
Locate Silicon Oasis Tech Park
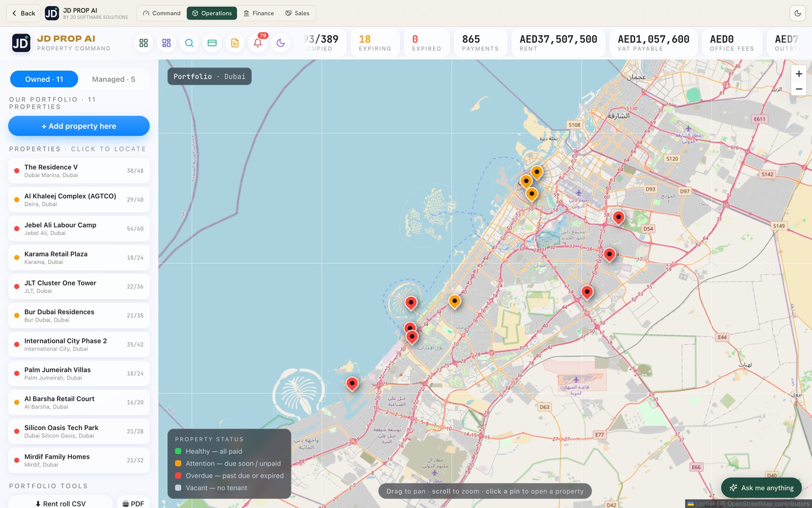pyautogui.click(x=79, y=431)
